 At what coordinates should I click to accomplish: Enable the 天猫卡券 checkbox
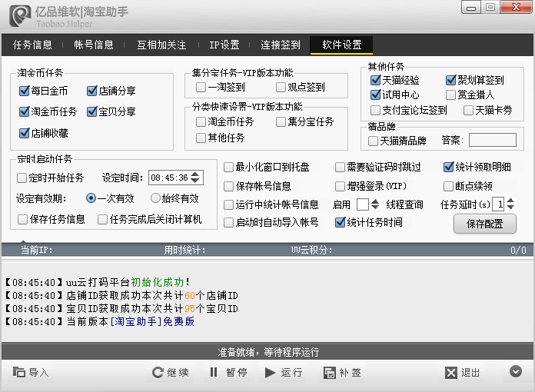[468, 110]
